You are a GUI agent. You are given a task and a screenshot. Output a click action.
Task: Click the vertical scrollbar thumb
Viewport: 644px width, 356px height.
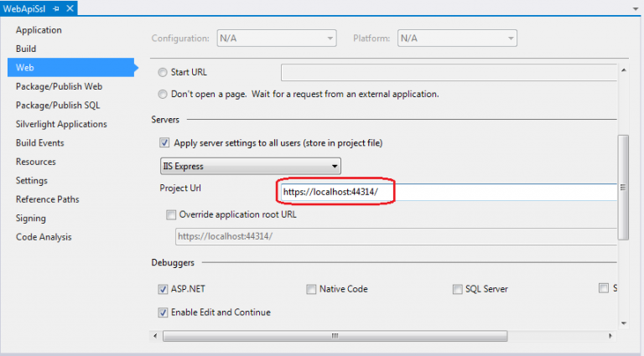pos(623,188)
